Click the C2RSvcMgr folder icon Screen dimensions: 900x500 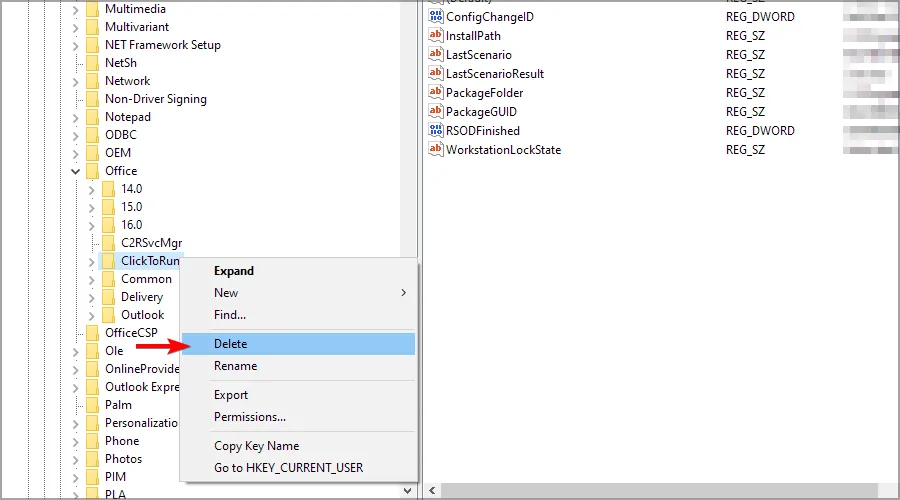coord(108,243)
